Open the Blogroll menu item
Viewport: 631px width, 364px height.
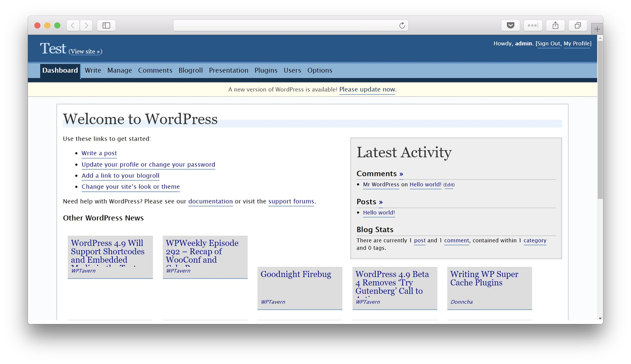[x=191, y=70]
